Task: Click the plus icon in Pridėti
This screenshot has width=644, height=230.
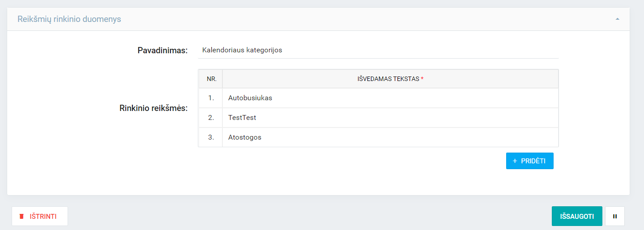Action: click(x=515, y=161)
